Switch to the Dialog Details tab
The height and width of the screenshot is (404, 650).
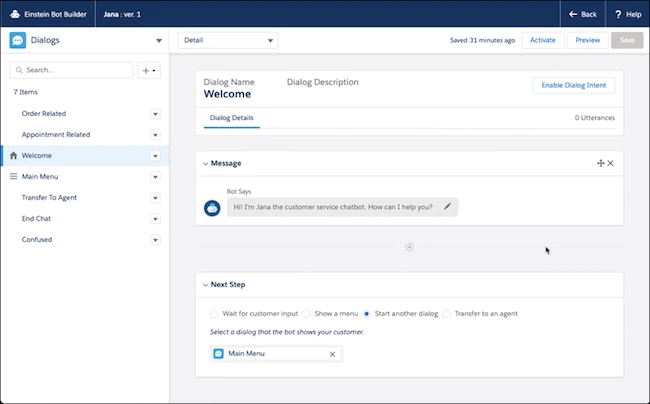231,118
